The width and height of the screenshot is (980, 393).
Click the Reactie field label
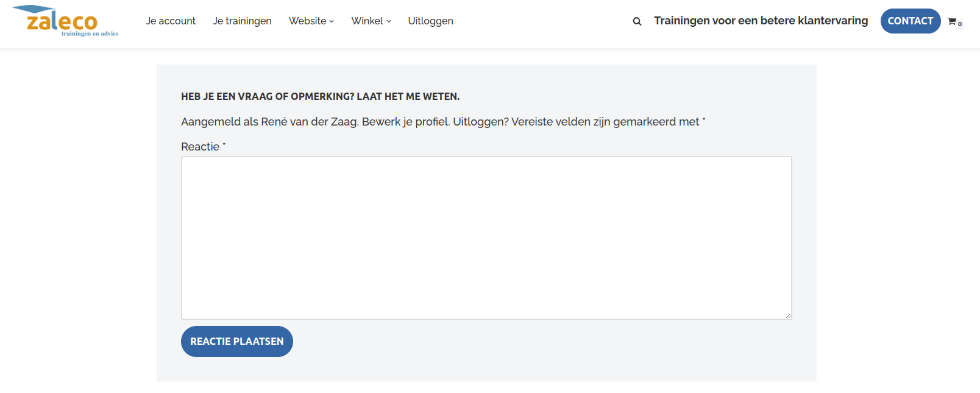coord(200,147)
